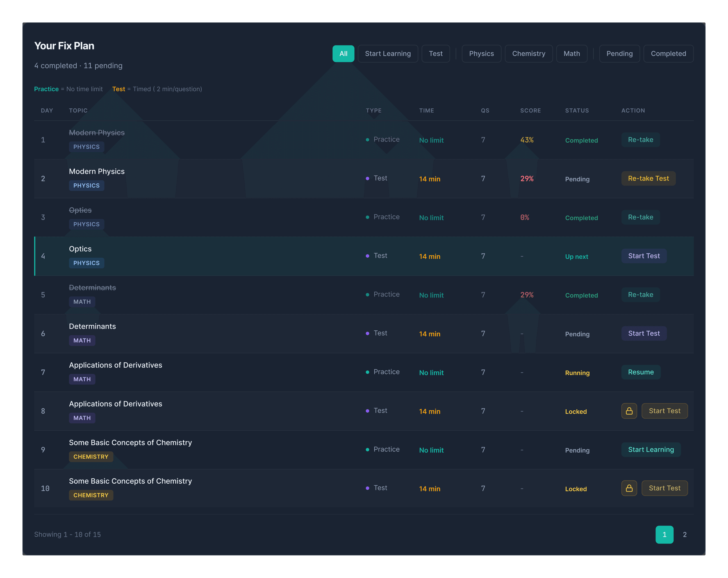Start Learning Some Basic Concepts of Chemistry
The image size is (728, 578).
point(651,449)
